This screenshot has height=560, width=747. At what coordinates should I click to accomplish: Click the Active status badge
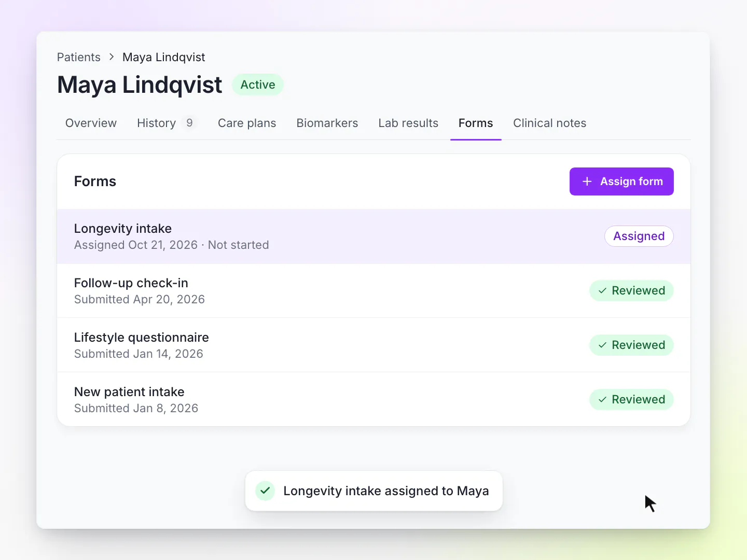(258, 85)
